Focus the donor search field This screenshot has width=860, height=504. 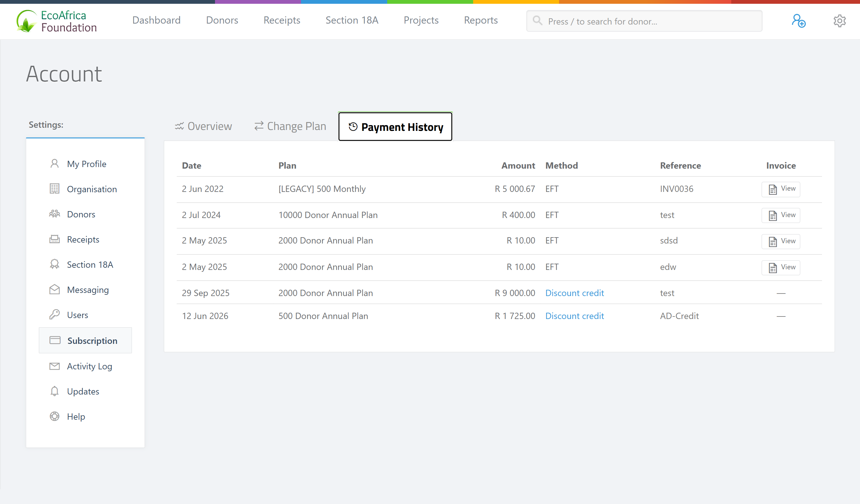coord(644,21)
